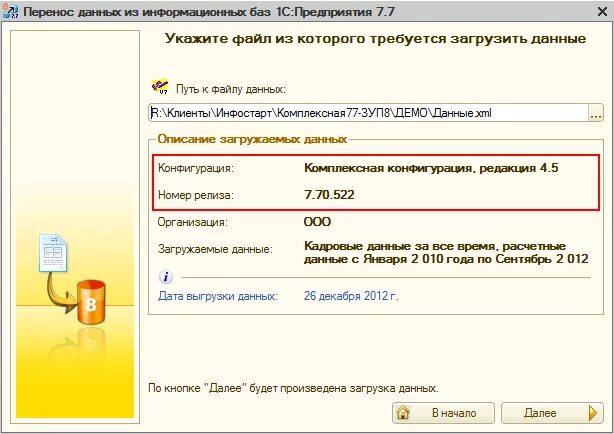Click the 1C 7.7 file icon beside path label

point(160,87)
